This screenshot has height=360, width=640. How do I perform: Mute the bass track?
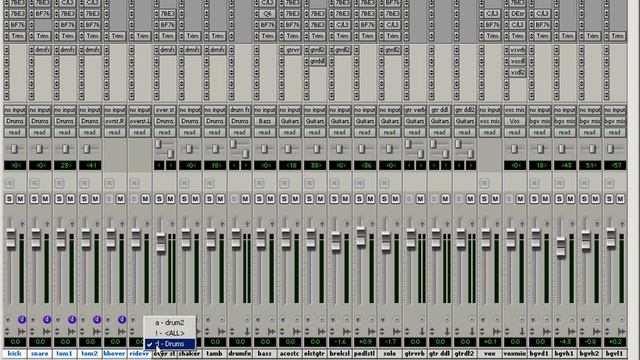tap(270, 199)
